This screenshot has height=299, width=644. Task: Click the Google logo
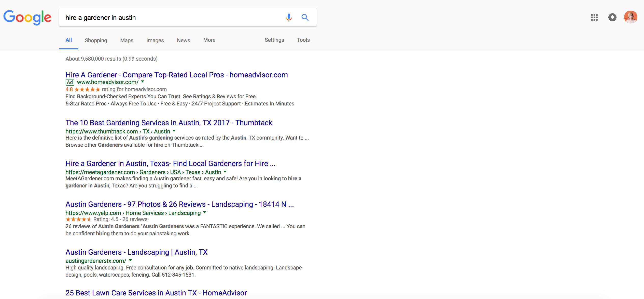[x=27, y=17]
